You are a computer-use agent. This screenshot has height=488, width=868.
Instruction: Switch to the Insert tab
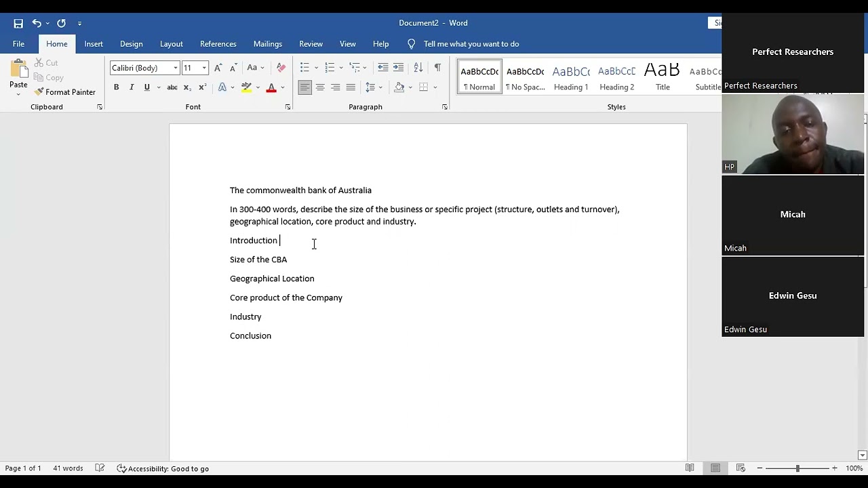pyautogui.click(x=94, y=44)
